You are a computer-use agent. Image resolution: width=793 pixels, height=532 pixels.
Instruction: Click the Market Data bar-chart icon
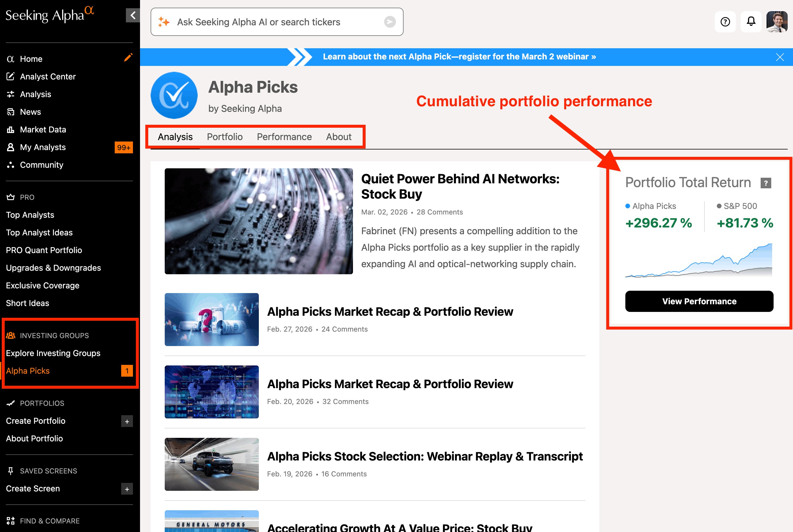coord(11,129)
